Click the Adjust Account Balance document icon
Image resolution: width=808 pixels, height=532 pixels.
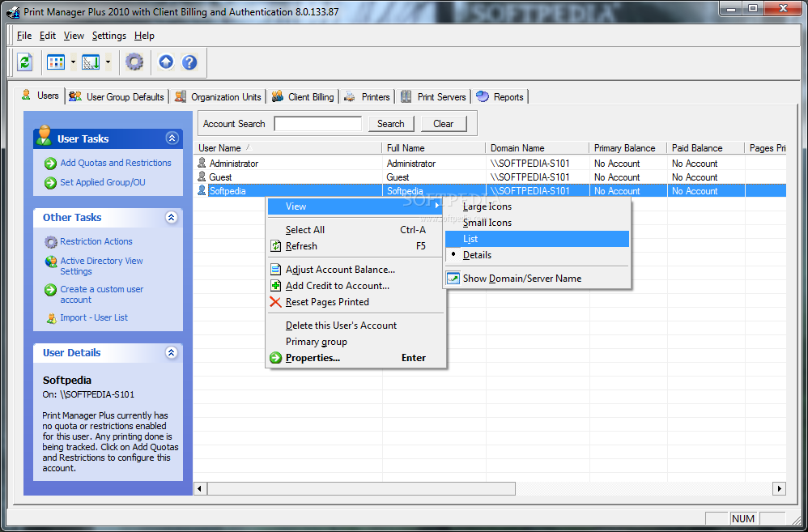(x=276, y=270)
